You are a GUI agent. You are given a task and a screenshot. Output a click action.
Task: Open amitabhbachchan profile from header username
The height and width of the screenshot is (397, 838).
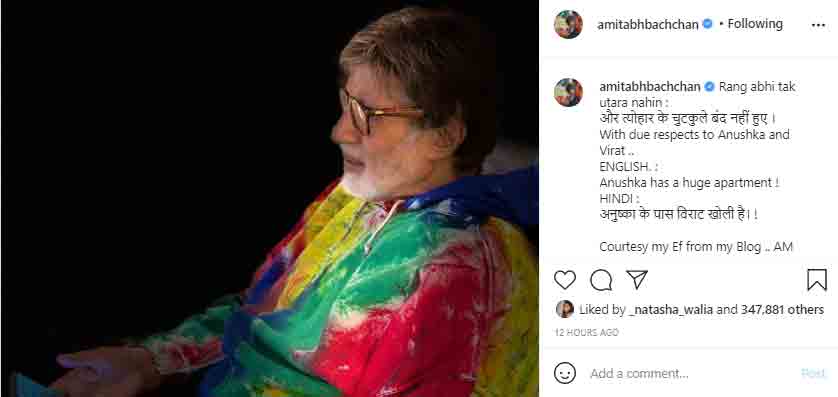[647, 25]
